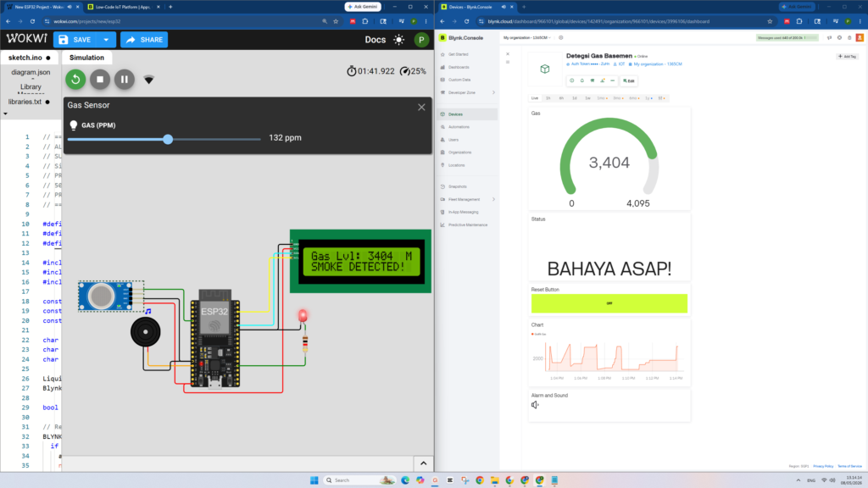Screen dimensions: 868x488
Task: Open the diagram.json file tab
Action: (31, 72)
